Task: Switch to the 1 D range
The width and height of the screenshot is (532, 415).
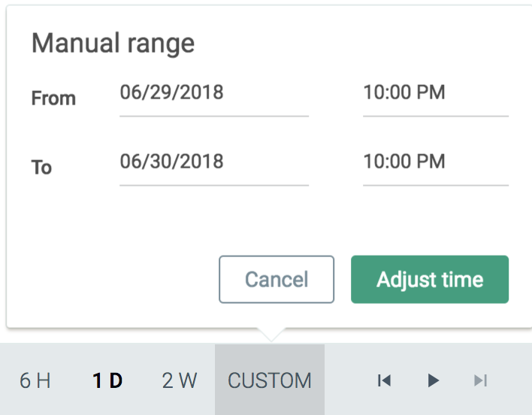Action: coord(107,380)
